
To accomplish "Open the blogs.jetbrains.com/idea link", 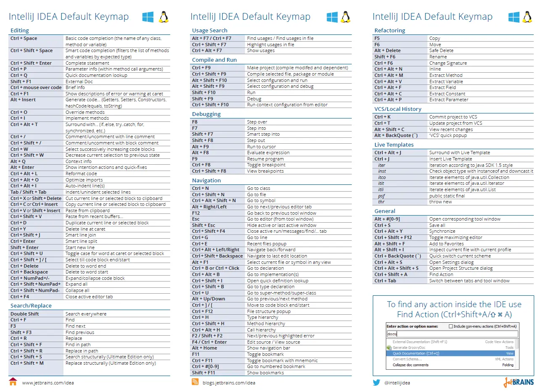I will [229, 383].
